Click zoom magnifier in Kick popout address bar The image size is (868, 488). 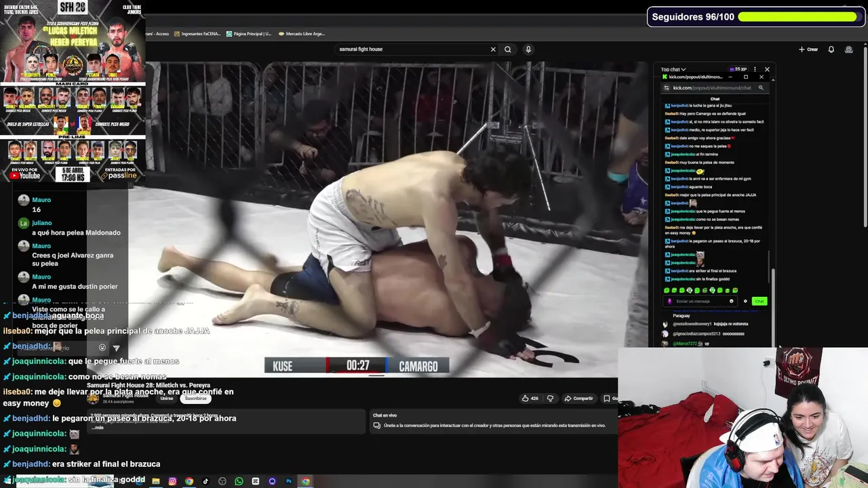point(761,87)
